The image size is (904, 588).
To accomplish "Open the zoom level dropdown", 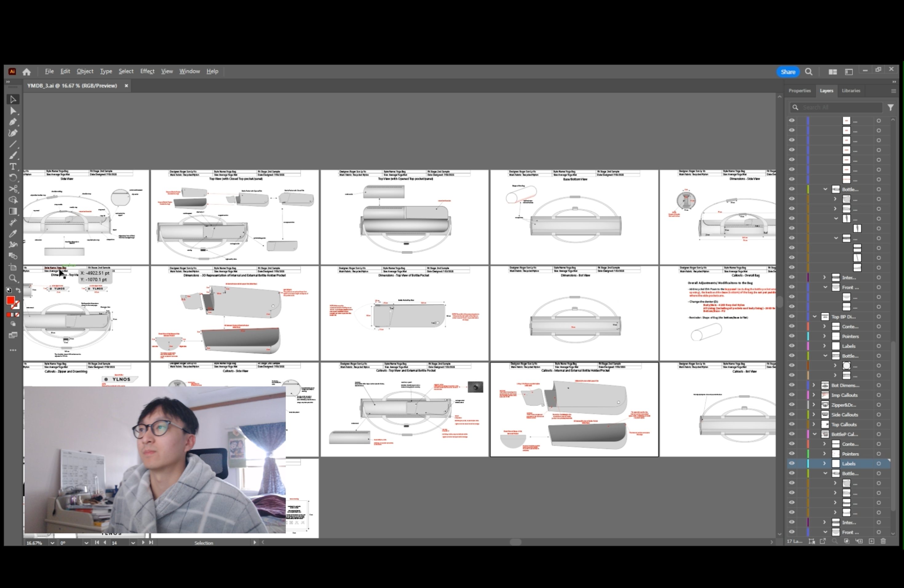I will [52, 543].
